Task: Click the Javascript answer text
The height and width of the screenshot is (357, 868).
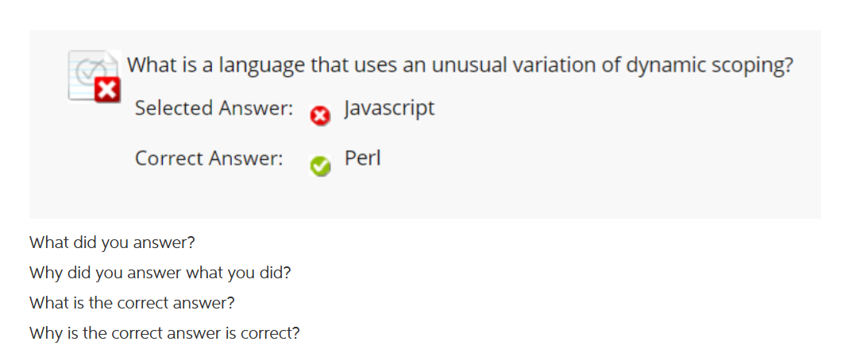Action: (x=390, y=108)
